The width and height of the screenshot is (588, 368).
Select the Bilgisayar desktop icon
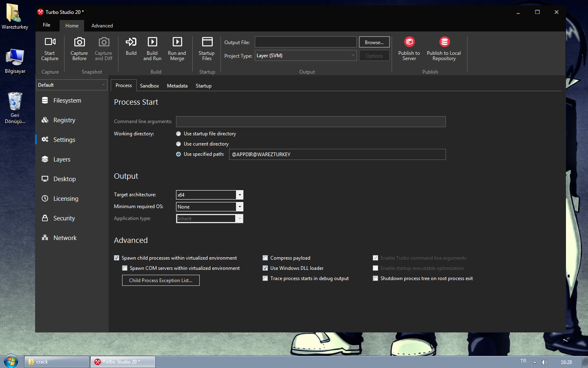(x=15, y=61)
